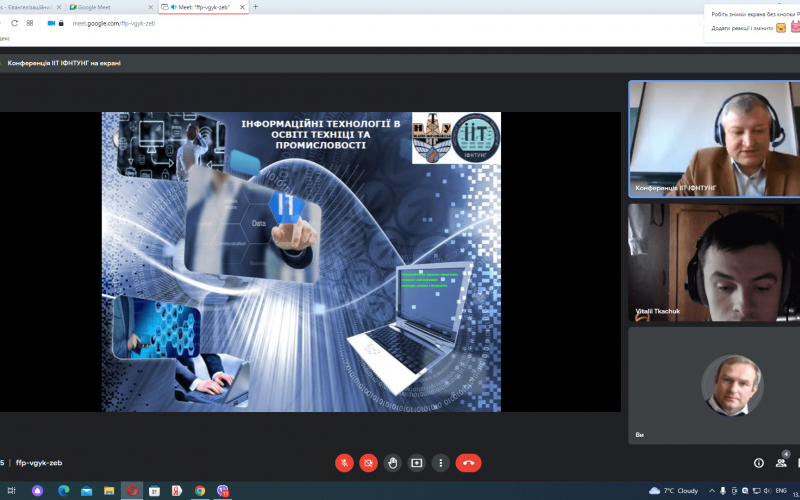Select the Конференція ІІТ ІФНТУНГ video tile
The width and height of the screenshot is (800, 500).
(x=714, y=139)
